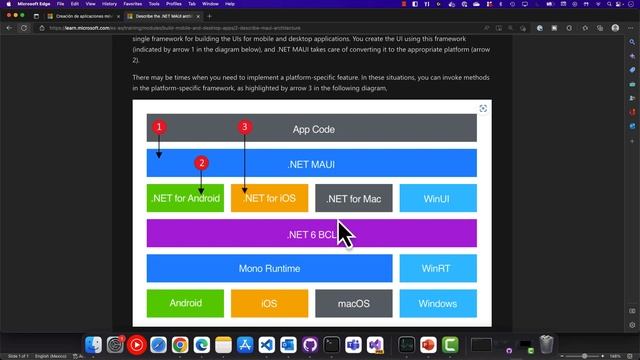The image size is (640, 360).
Task: Open the App Store from the Dock
Action: pos(245,345)
